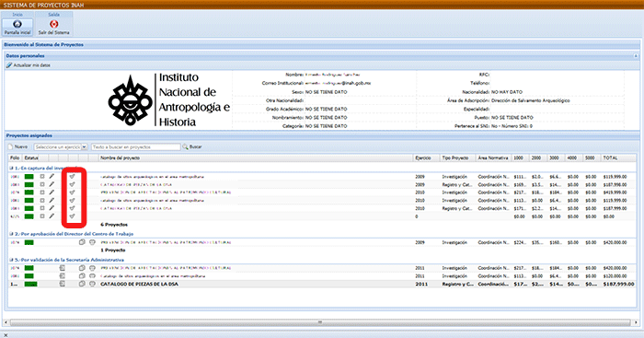The height and width of the screenshot is (338, 644).
Task: Tick the square box of 2009 $187,998.00 project
Action: [x=42, y=184]
